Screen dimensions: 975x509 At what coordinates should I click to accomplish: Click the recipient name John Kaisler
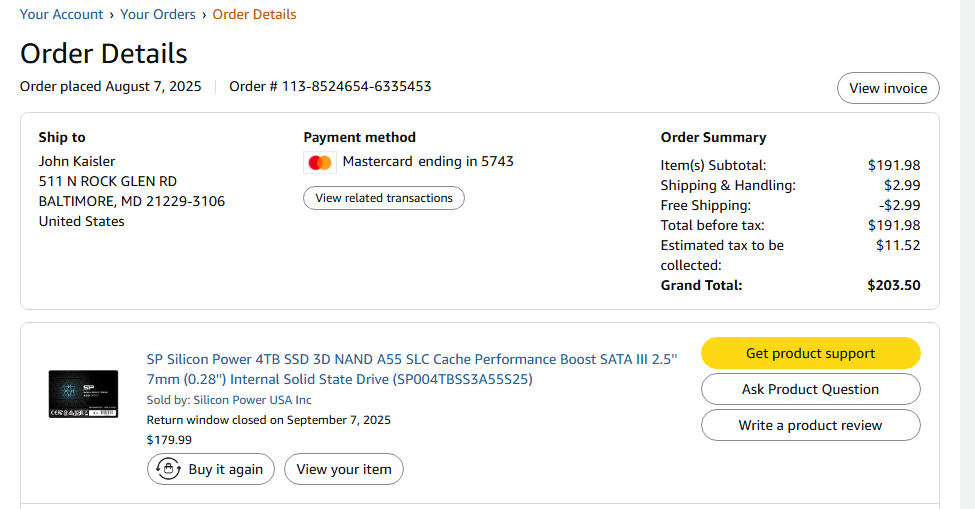(77, 161)
